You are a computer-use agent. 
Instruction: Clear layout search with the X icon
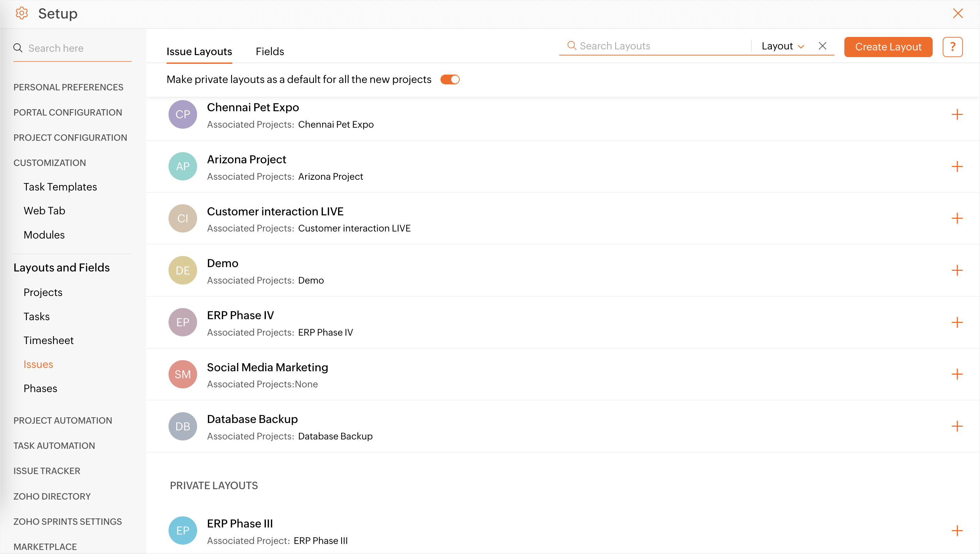[822, 46]
